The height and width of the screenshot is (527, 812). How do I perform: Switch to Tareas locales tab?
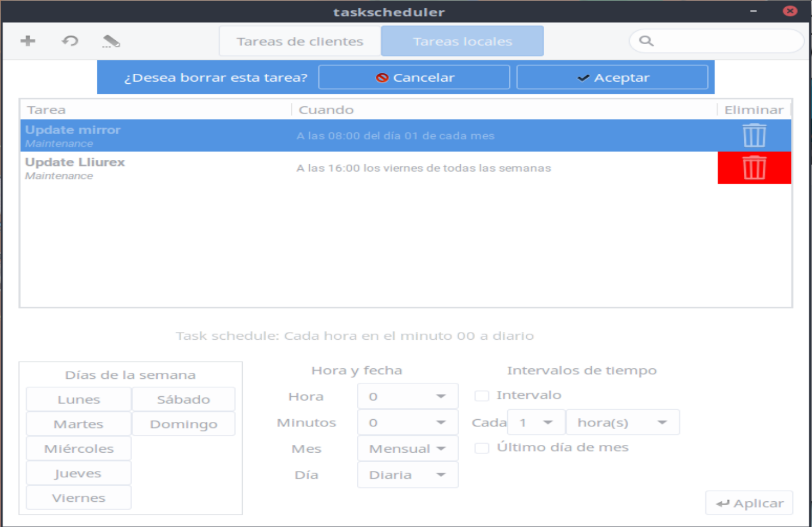[x=462, y=41]
